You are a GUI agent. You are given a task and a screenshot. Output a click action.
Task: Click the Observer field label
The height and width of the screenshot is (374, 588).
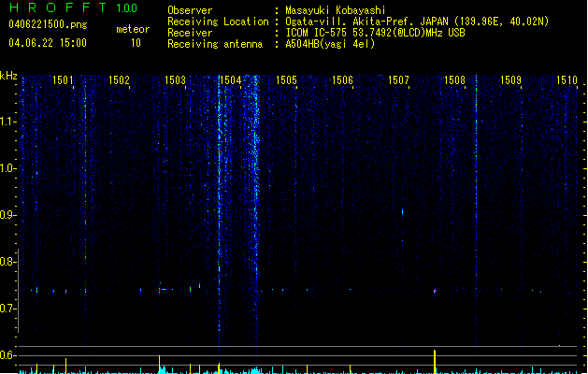coord(190,10)
